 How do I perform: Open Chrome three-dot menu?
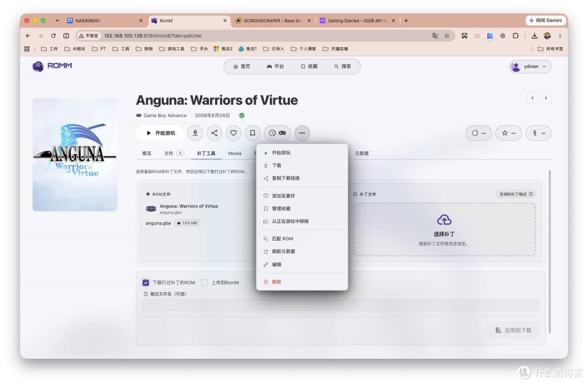pos(560,35)
